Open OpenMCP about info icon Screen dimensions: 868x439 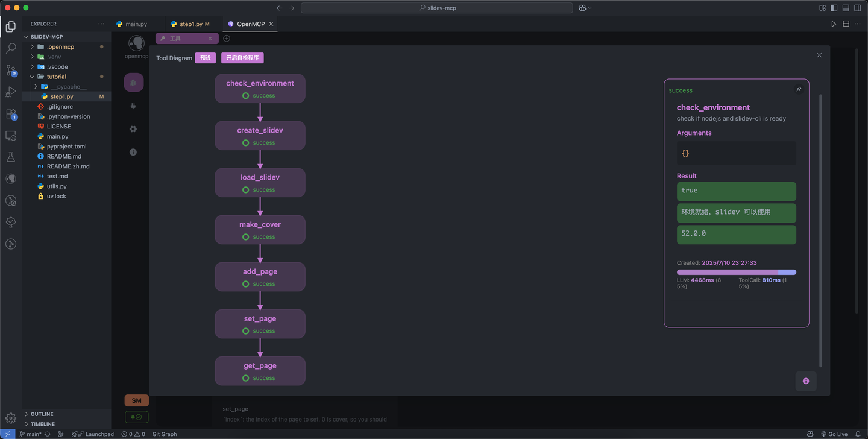point(133,152)
